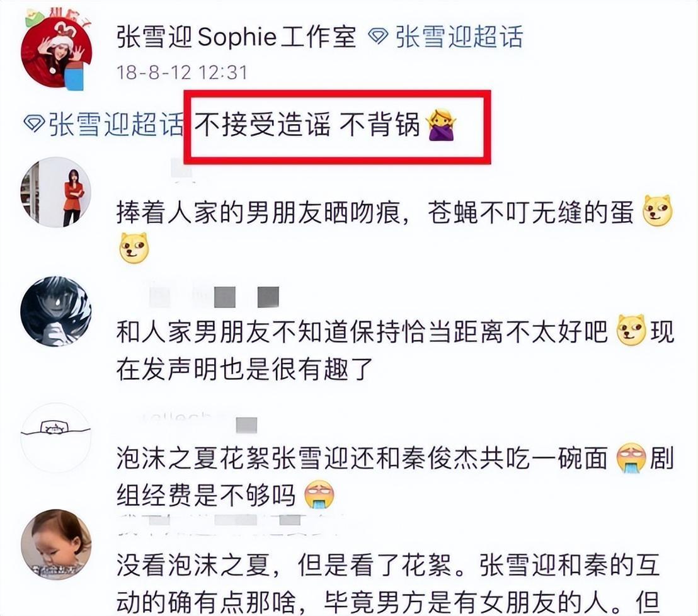The image size is (698, 616).
Task: Click doge emoji after 苍蝇不叮无缝的蛋
Action: 658,210
